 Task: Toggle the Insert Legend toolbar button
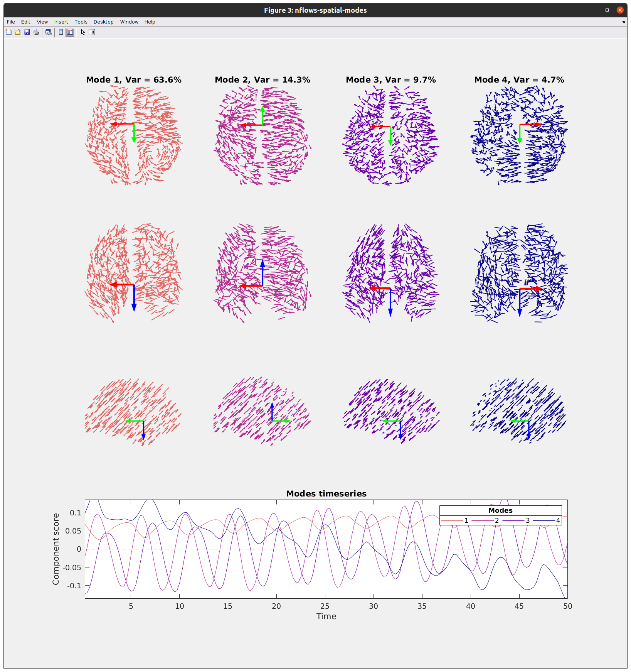pos(70,32)
